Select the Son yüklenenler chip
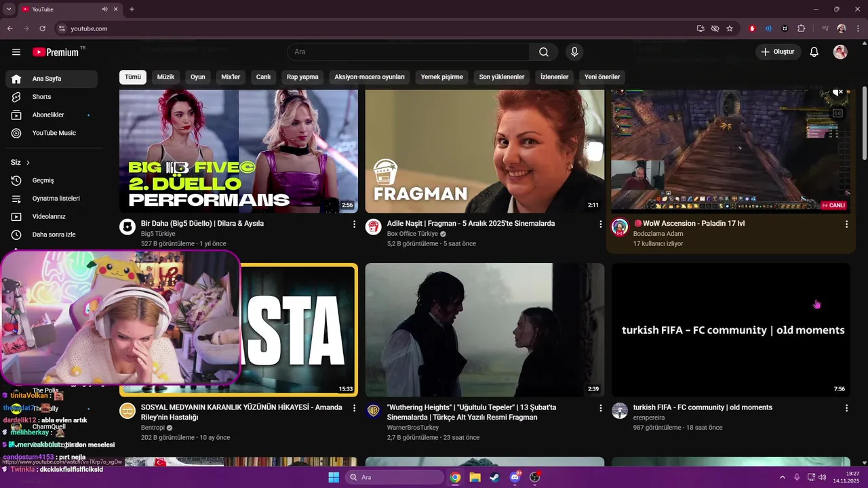Image resolution: width=868 pixels, height=488 pixels. 502,77
